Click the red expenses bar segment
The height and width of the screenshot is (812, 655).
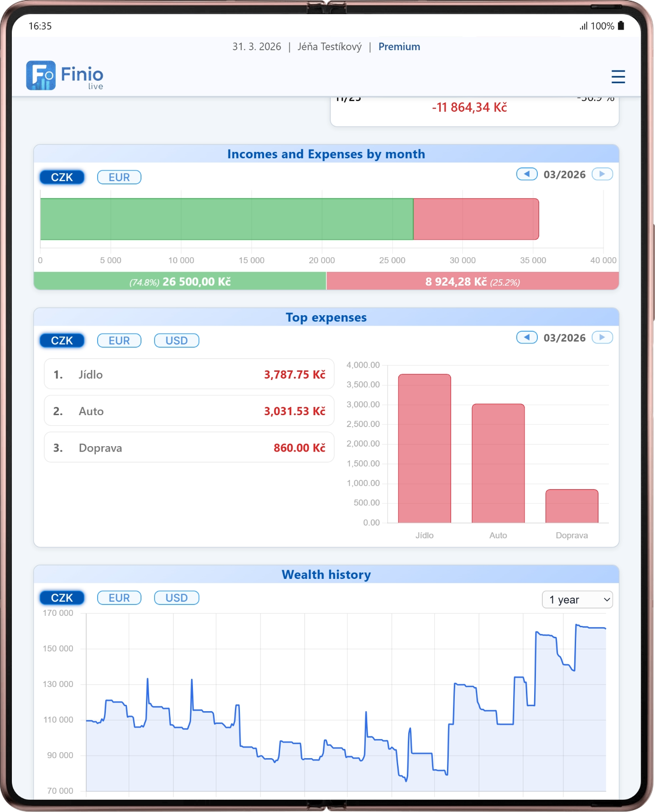pos(476,219)
